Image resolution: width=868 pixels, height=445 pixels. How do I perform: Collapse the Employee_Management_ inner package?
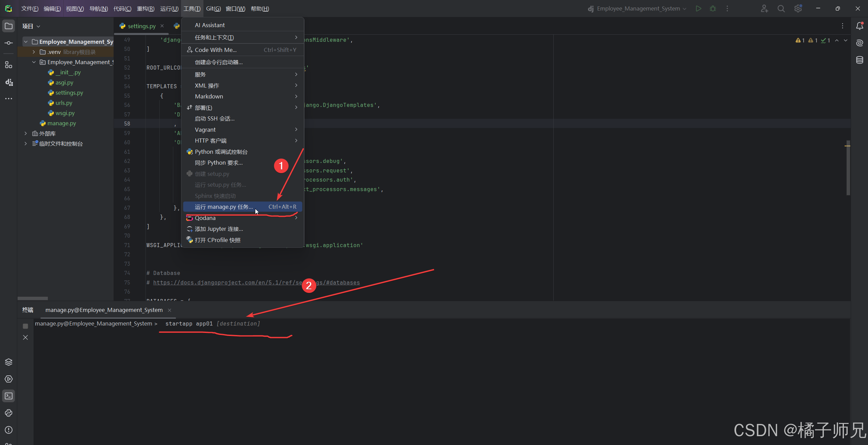(34, 62)
